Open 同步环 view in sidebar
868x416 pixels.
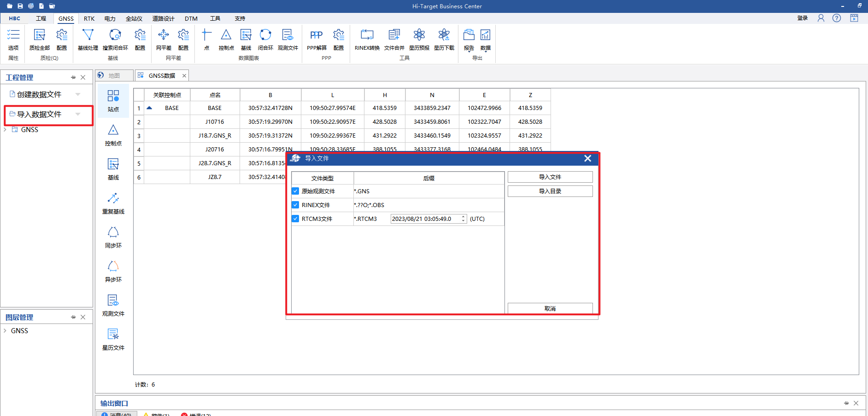click(x=113, y=237)
